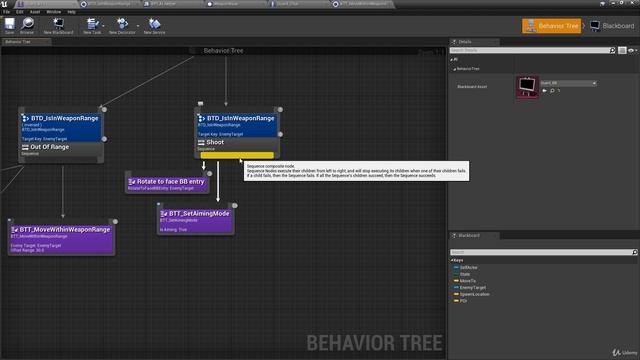Click the sequence icon on Out Of Range node
Viewport: 640px width, 360px height.
coord(25,147)
